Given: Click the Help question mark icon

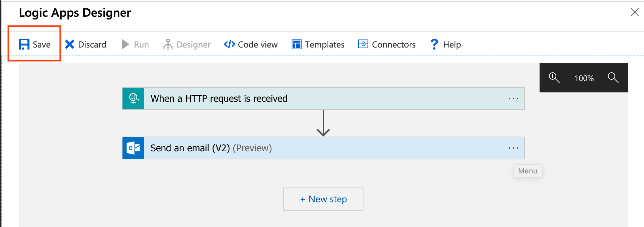Looking at the screenshot, I should tap(434, 45).
